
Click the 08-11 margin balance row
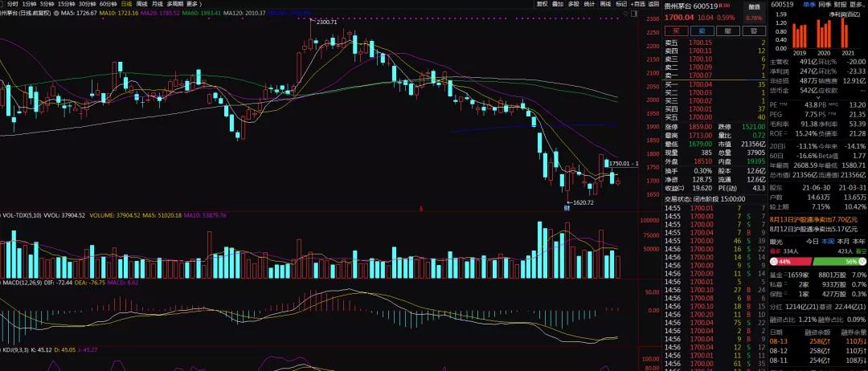click(x=818, y=361)
